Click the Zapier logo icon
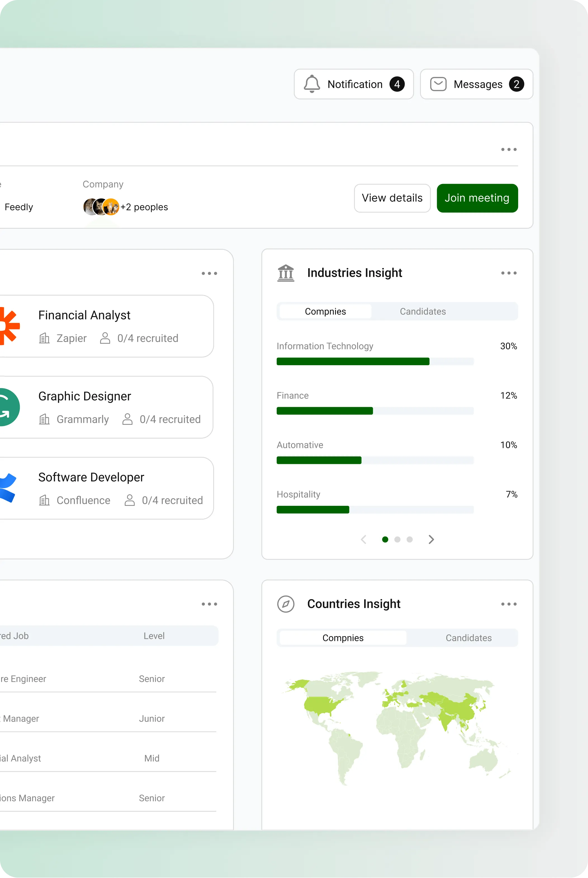 [x=8, y=326]
